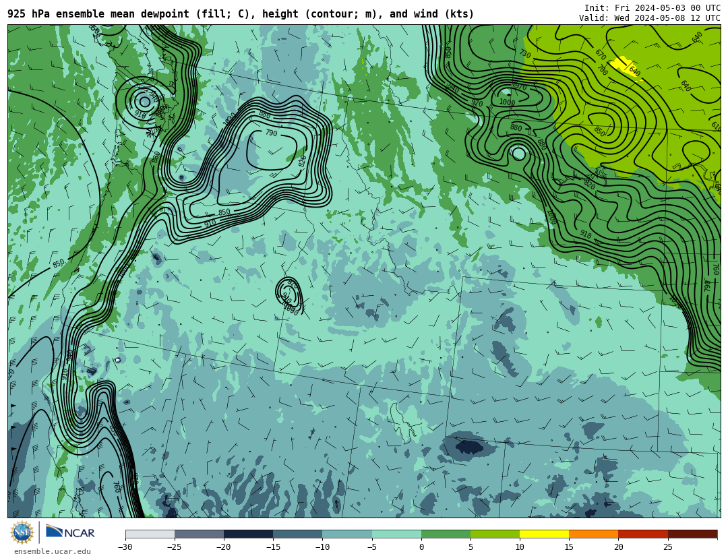Click the dark navy dry pocket on the map
Screen dimensions: 728x560
(469, 447)
